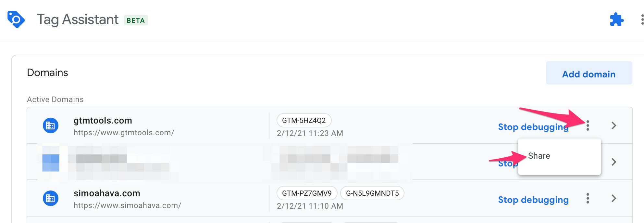This screenshot has height=223, width=644.
Task: Expand the blurred domain row chevron
Action: [x=613, y=162]
